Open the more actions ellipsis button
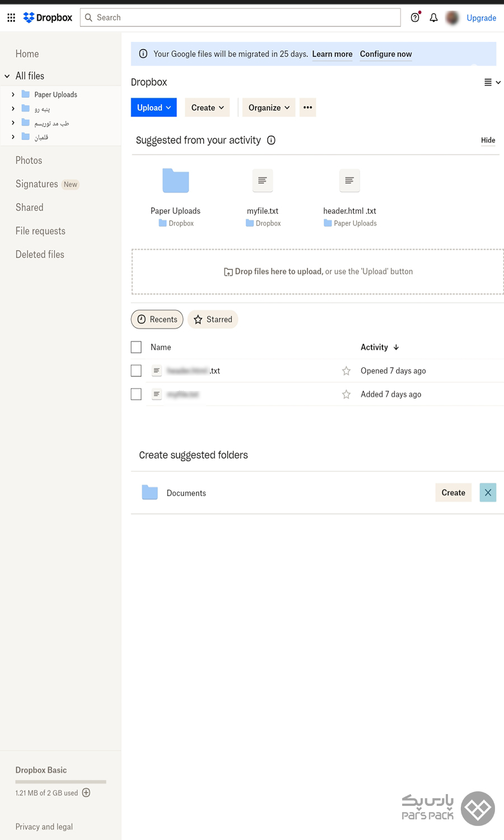This screenshot has height=840, width=504. tap(308, 108)
